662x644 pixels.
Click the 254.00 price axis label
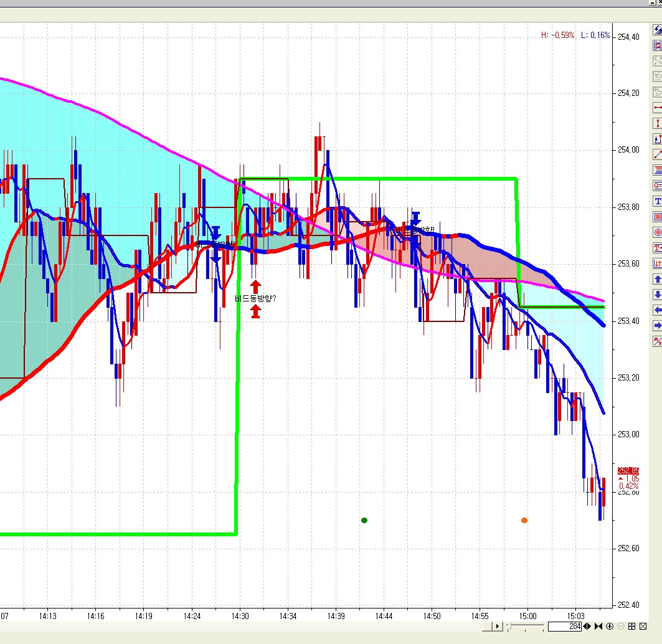pyautogui.click(x=628, y=150)
